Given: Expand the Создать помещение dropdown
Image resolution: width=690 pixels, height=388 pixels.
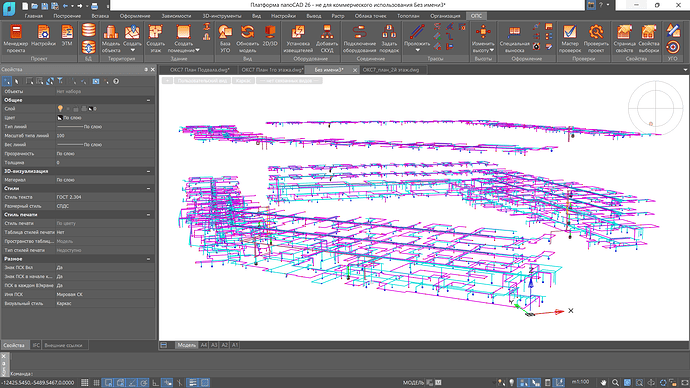Looking at the screenshot, I should (197, 50).
